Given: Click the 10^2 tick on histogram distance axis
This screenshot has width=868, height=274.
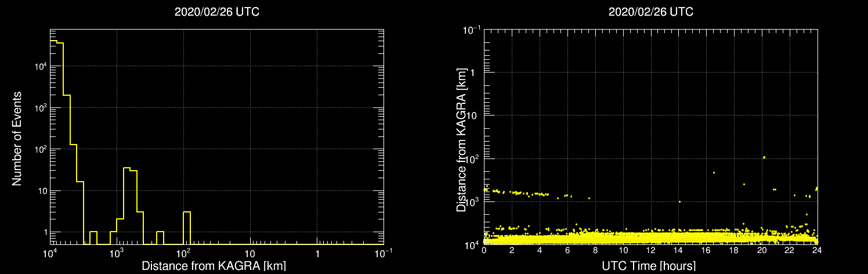Looking at the screenshot, I should pyautogui.click(x=184, y=253).
